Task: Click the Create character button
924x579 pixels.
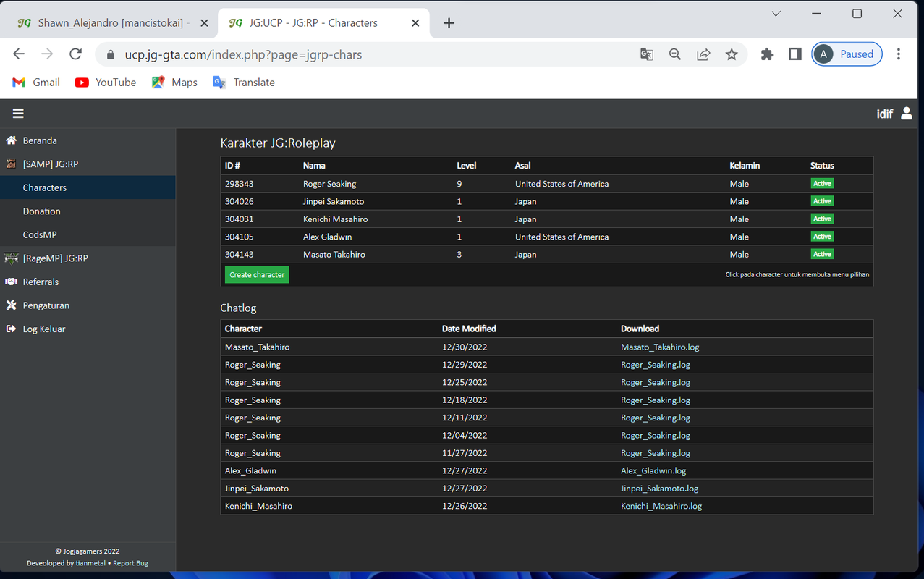Action: pyautogui.click(x=257, y=275)
